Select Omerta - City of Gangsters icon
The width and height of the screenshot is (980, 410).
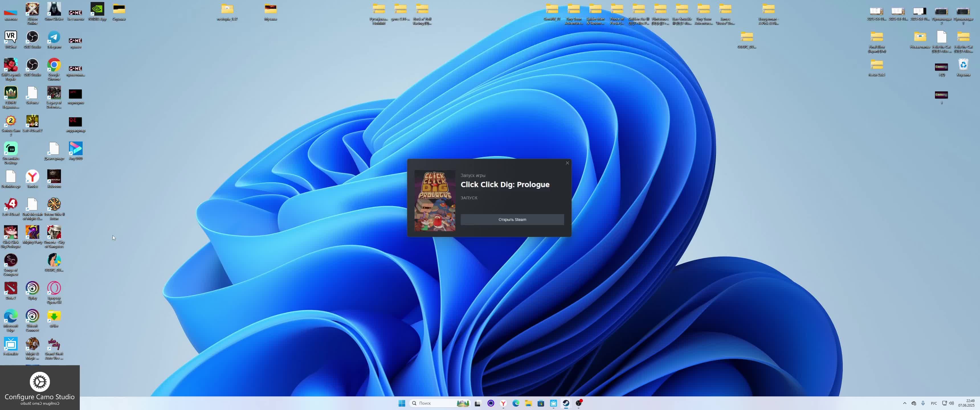[x=54, y=237]
